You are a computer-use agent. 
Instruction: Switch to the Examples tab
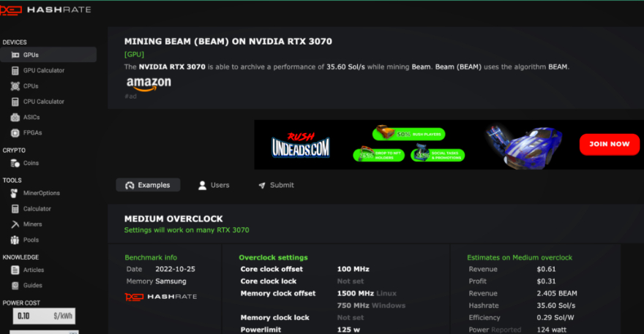[x=149, y=185]
